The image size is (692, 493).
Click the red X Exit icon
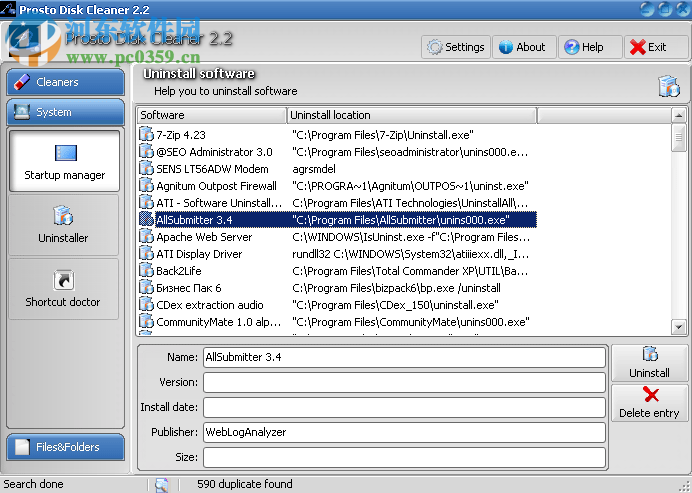tap(638, 47)
